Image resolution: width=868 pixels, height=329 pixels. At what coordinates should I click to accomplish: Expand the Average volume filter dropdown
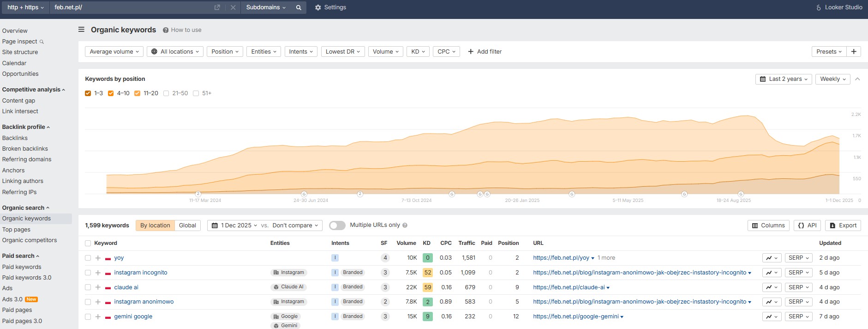tap(114, 52)
